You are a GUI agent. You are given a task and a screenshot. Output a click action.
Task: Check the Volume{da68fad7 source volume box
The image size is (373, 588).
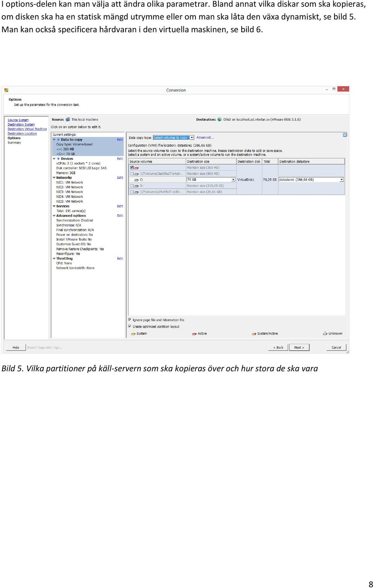coord(132,174)
